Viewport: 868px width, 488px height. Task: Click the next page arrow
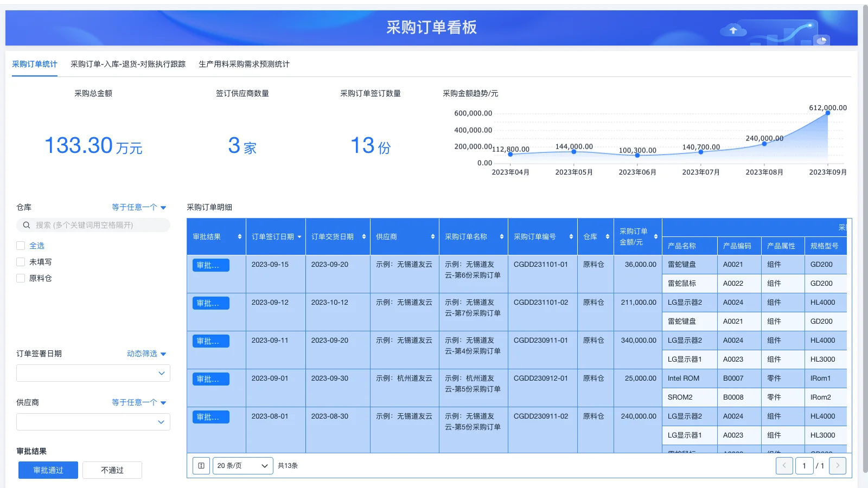pos(838,465)
